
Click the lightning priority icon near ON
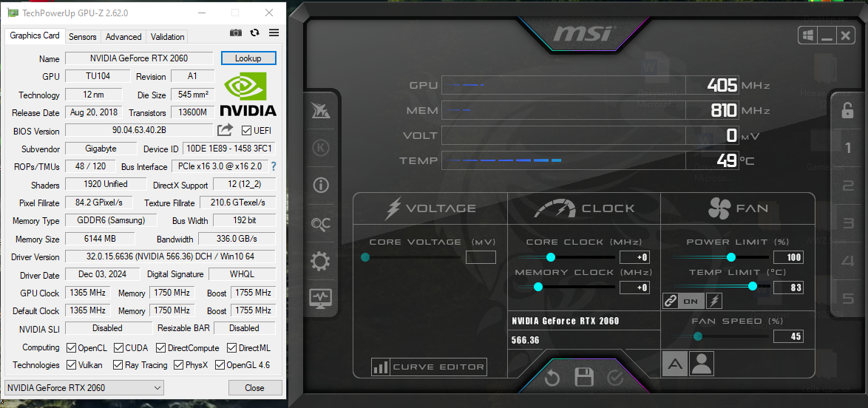[x=715, y=301]
